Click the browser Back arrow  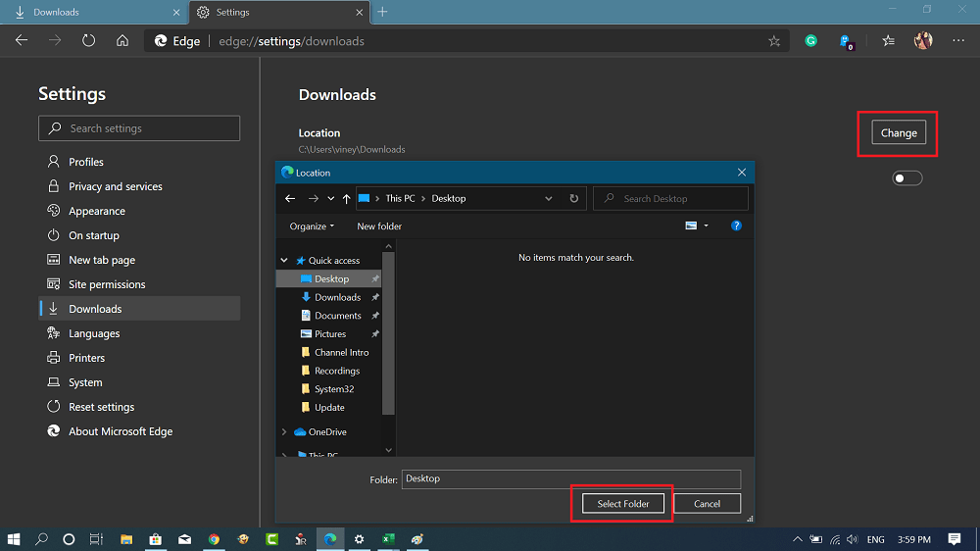tap(22, 40)
